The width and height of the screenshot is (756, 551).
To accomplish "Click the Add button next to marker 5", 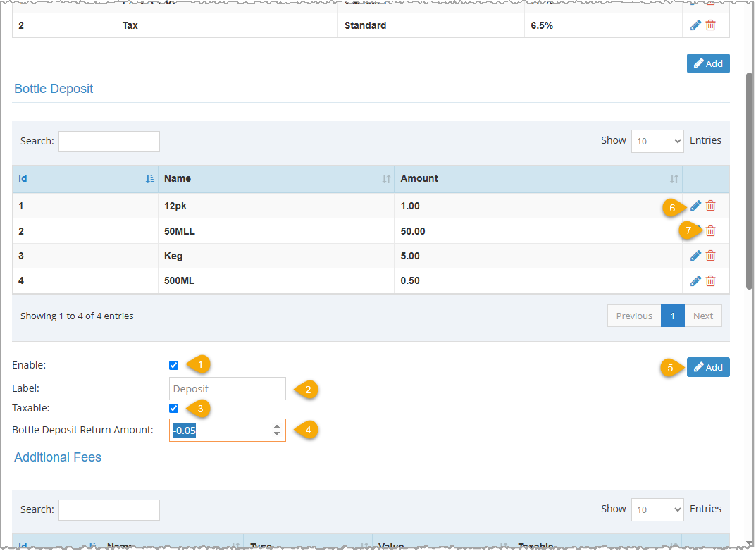I will [708, 367].
